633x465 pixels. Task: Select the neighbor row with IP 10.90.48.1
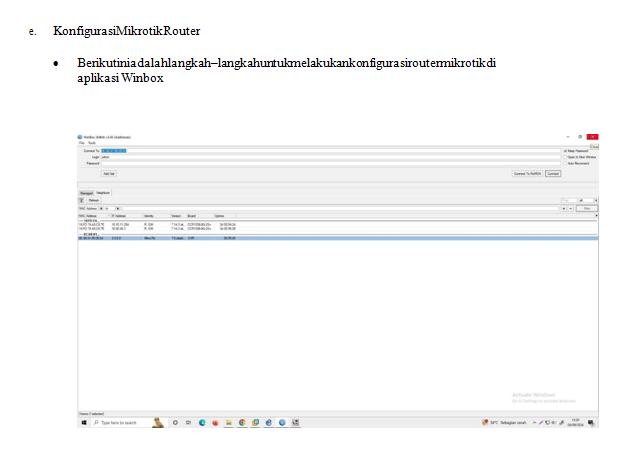[x=337, y=228]
